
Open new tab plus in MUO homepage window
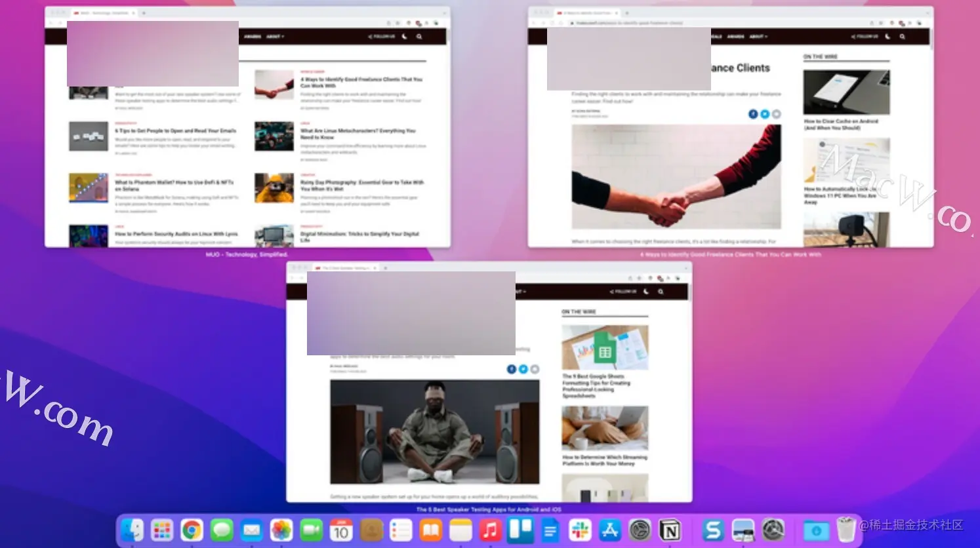click(144, 12)
